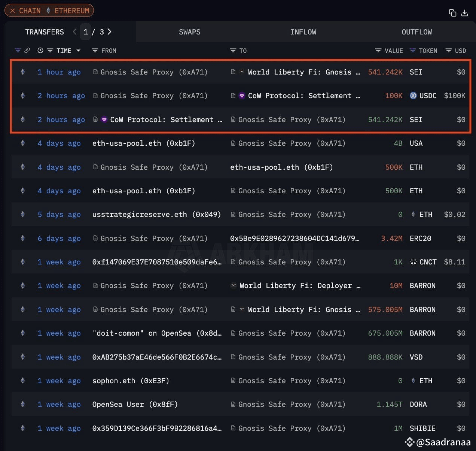Click the Ethereum diamond in chain filter chip
Viewport: 476px width, 451px height.
48,10
